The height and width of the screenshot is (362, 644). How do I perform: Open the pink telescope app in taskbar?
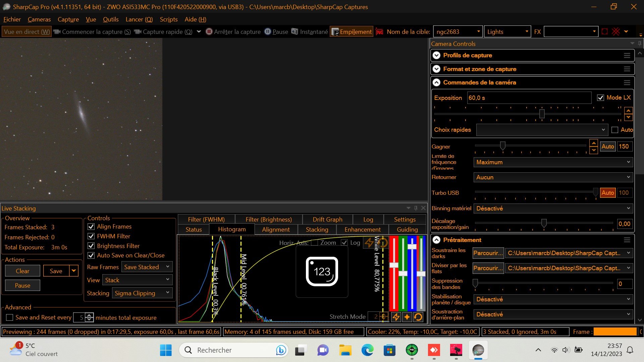(456, 350)
